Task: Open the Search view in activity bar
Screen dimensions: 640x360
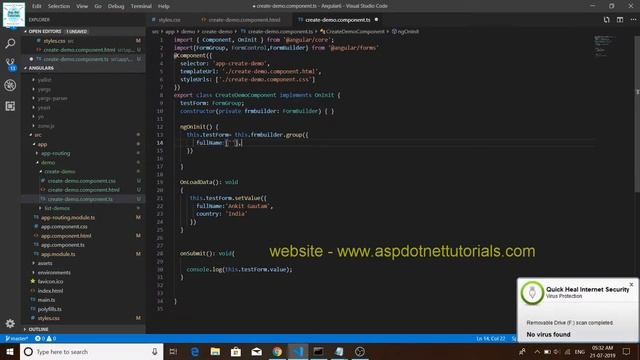Action: [10, 43]
